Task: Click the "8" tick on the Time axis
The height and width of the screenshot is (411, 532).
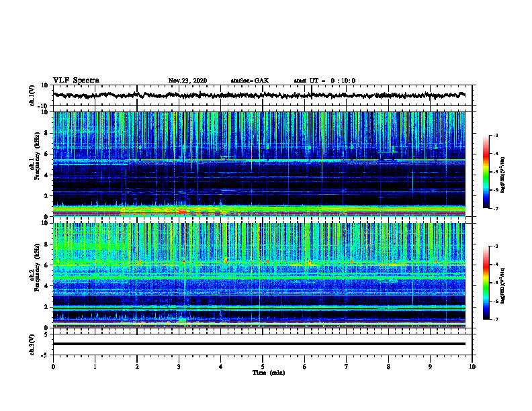Action: click(388, 367)
